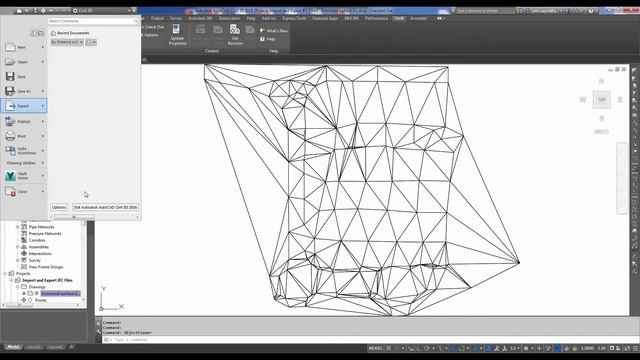Viewport: 640px width, 360px height.
Task: Open the Output ribbon tab
Action: 157,18
